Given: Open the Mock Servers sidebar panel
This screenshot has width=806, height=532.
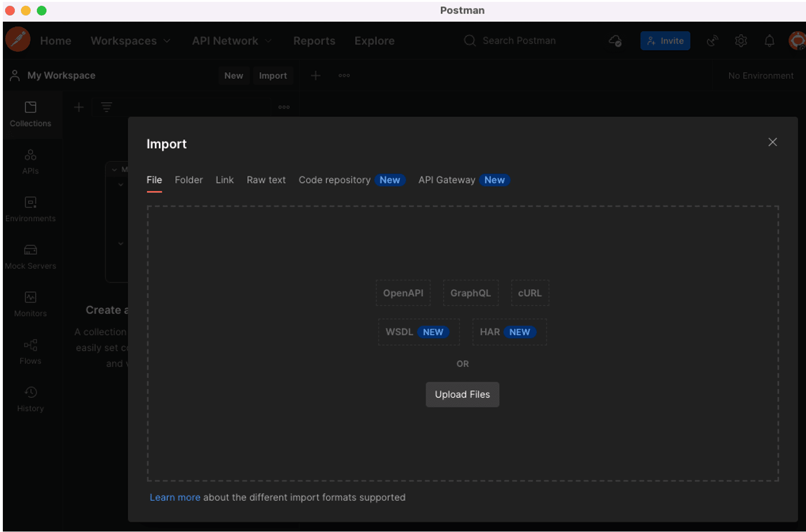Looking at the screenshot, I should pos(30,257).
